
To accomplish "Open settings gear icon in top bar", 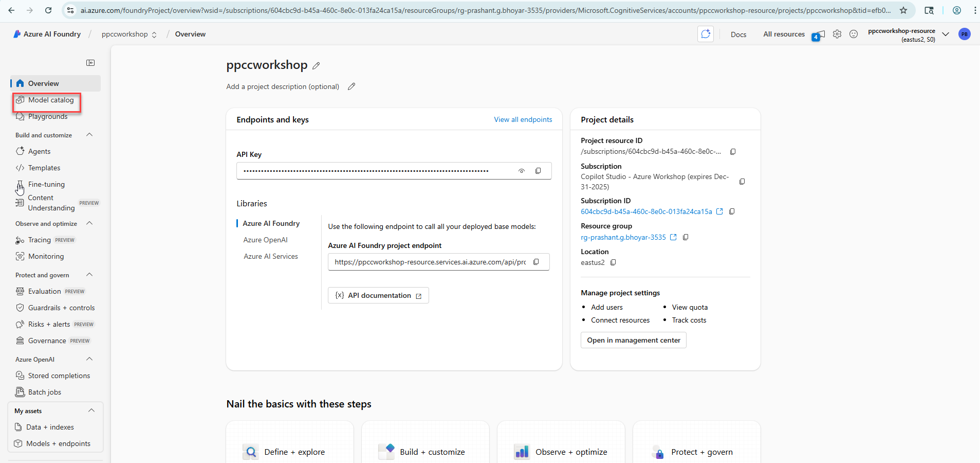I will point(837,34).
